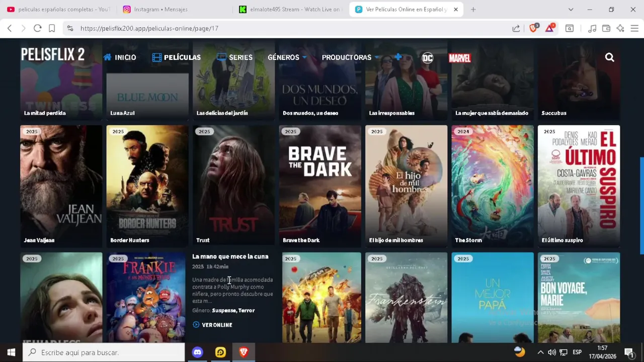Click the Windows taskbar search box

click(x=104, y=352)
